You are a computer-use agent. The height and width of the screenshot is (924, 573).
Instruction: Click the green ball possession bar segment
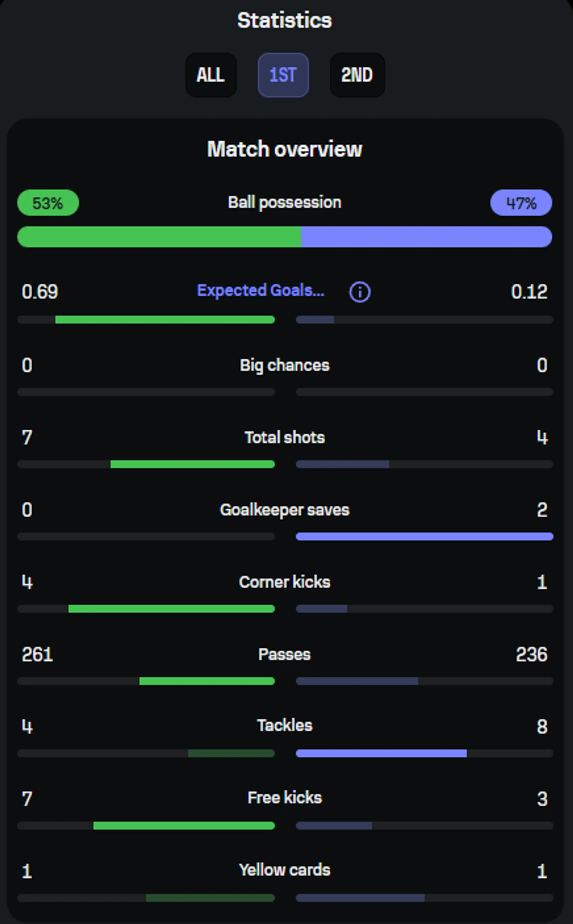coord(159,237)
